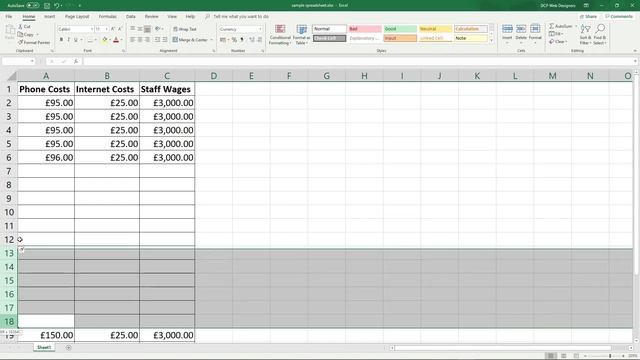Viewport: 640px width, 360px height.
Task: Open the font size combo box
Action: [x=102, y=29]
